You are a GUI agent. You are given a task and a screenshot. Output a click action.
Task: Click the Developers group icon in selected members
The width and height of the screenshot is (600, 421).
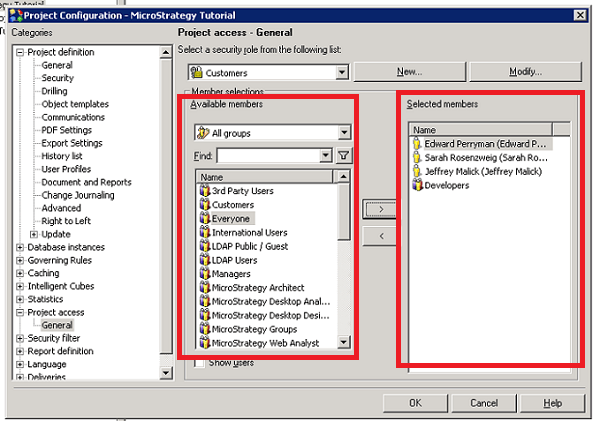click(x=417, y=185)
